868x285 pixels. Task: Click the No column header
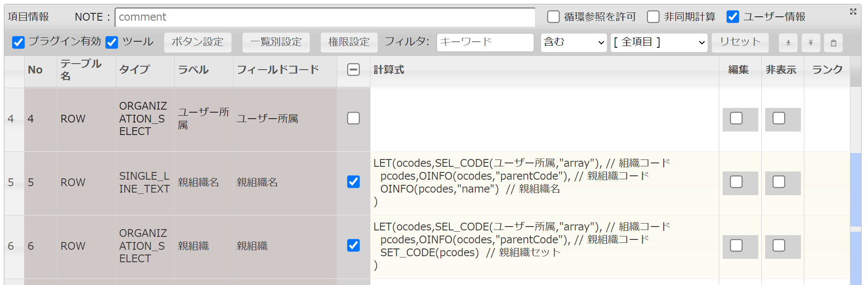point(40,72)
